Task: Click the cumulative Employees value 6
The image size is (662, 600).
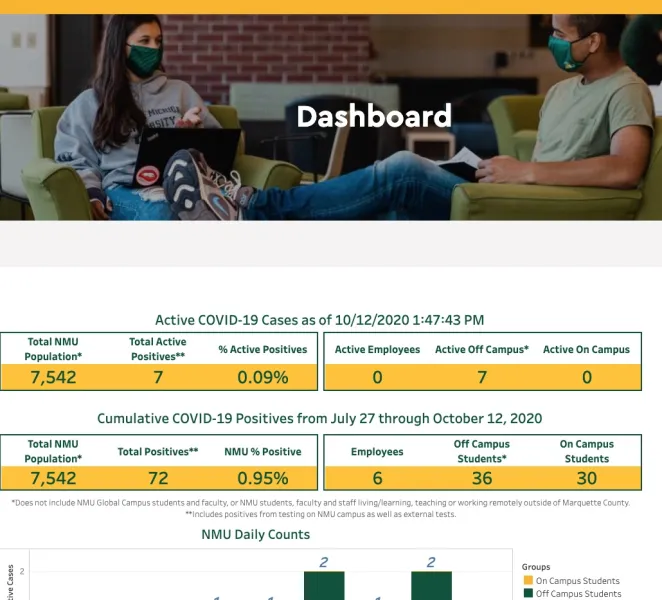Action: click(x=377, y=478)
